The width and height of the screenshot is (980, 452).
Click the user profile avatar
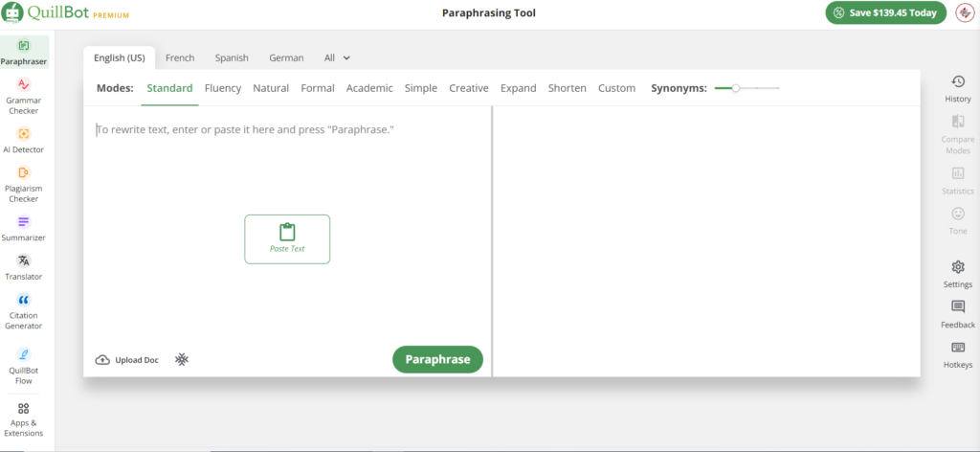[x=965, y=12]
